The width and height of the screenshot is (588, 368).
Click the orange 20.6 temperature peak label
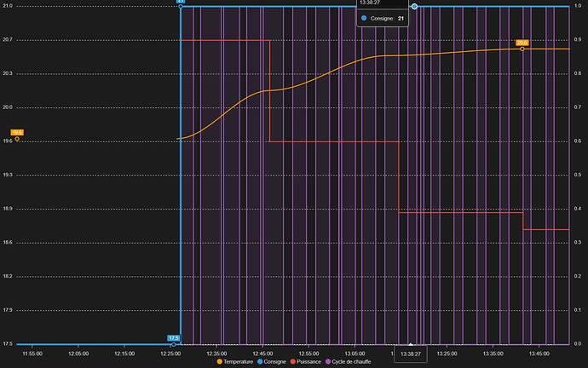pos(522,43)
